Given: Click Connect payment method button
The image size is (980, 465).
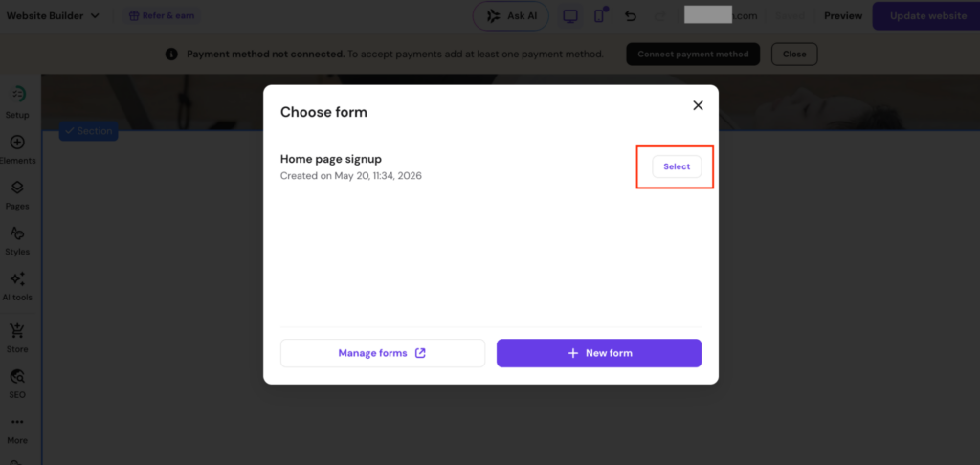Looking at the screenshot, I should [x=693, y=55].
